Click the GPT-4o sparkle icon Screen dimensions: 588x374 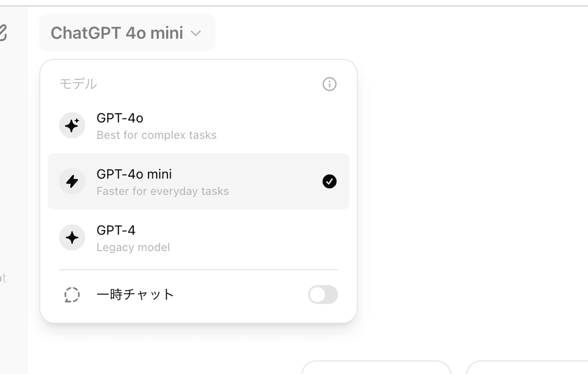point(72,125)
